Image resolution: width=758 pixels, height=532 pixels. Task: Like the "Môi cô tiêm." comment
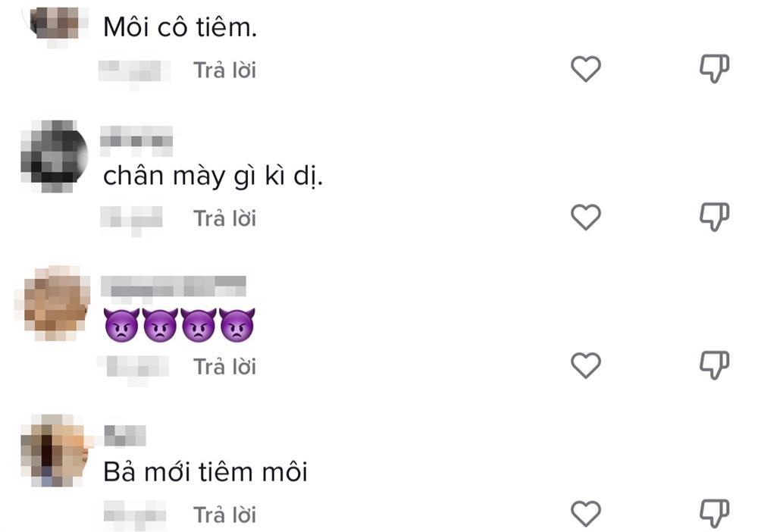(585, 70)
